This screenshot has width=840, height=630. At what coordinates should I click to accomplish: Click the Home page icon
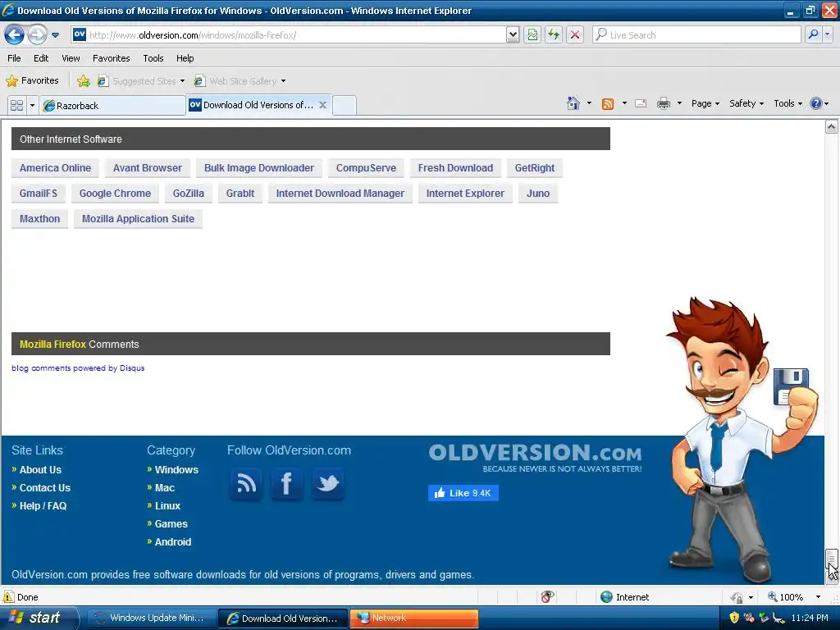[573, 103]
